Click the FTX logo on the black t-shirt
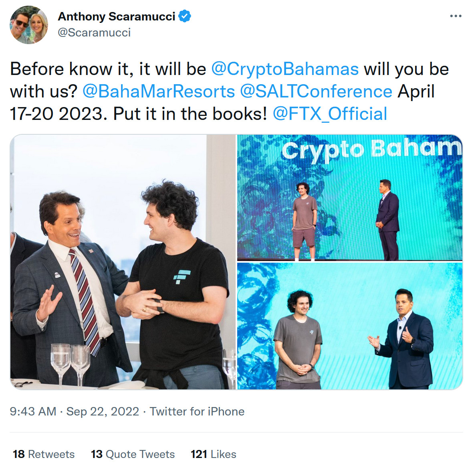The height and width of the screenshot is (470, 476). 182,276
